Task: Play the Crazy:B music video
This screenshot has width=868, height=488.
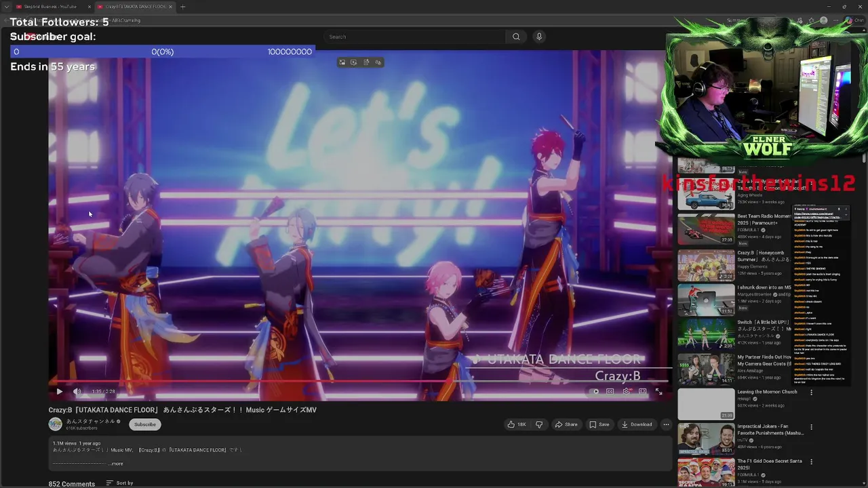Action: [59, 391]
